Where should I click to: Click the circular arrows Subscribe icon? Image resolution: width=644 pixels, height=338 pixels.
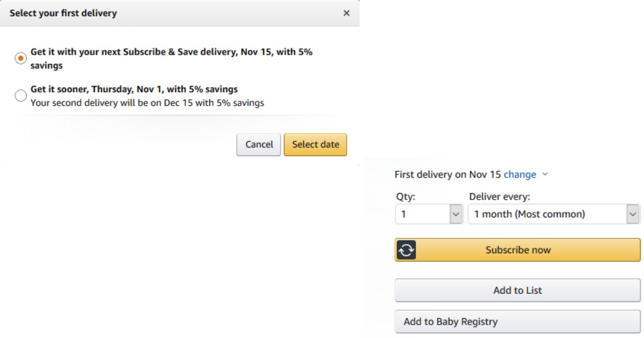pyautogui.click(x=406, y=250)
